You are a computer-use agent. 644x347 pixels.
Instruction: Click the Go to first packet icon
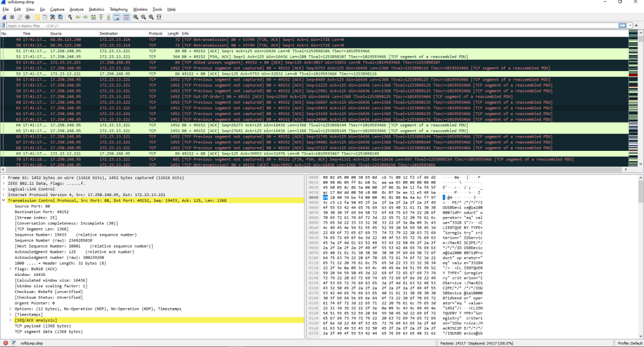click(x=101, y=18)
